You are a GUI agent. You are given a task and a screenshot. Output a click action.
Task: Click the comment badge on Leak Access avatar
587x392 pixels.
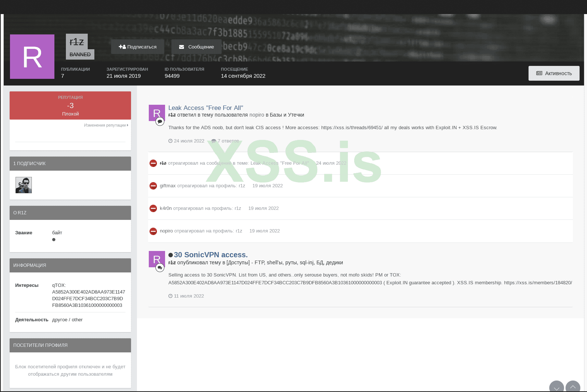click(x=160, y=121)
